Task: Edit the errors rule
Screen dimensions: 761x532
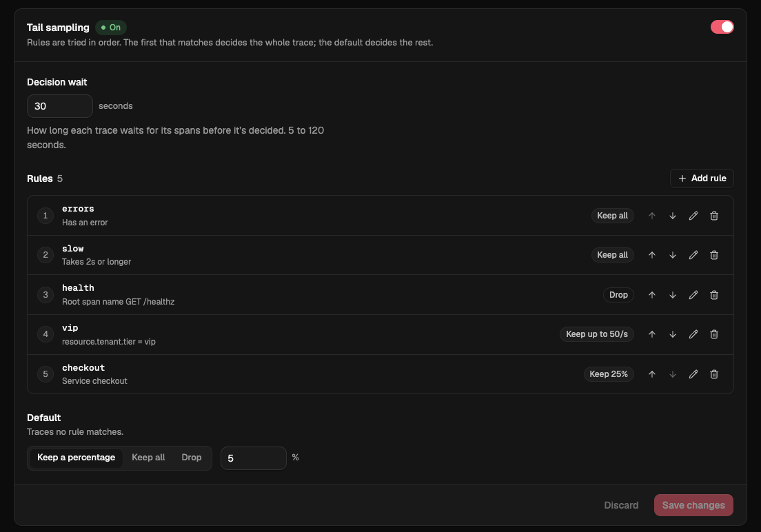Action: [693, 216]
